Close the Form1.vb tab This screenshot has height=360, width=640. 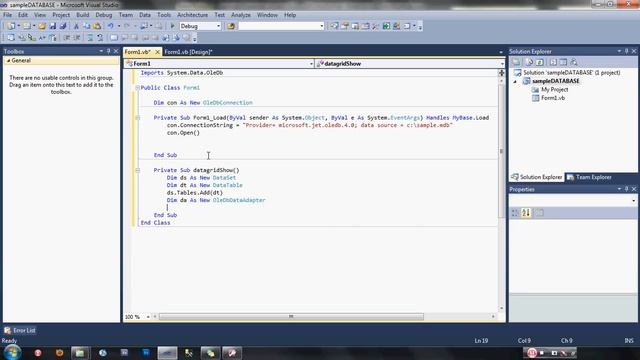pyautogui.click(x=158, y=52)
